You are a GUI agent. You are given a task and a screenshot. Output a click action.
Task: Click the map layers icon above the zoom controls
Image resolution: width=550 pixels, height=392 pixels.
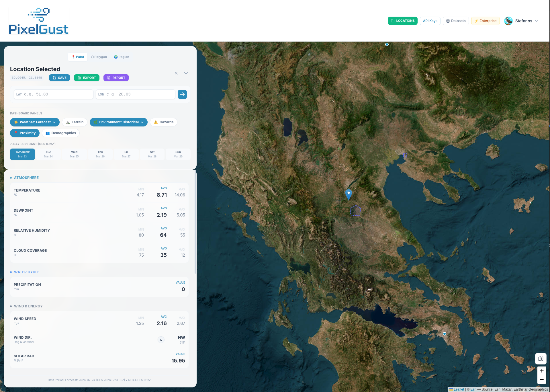tap(541, 358)
